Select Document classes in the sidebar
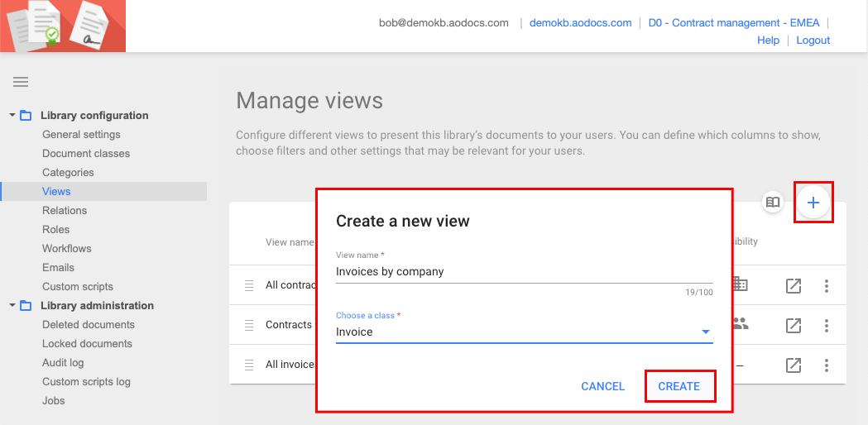Screen dimensions: 868x425 click(x=86, y=153)
